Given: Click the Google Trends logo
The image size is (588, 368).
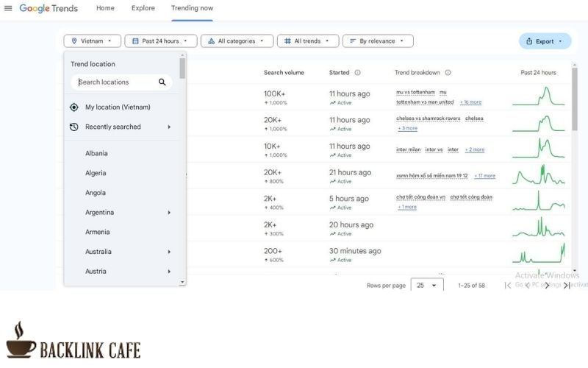Looking at the screenshot, I should coord(49,8).
